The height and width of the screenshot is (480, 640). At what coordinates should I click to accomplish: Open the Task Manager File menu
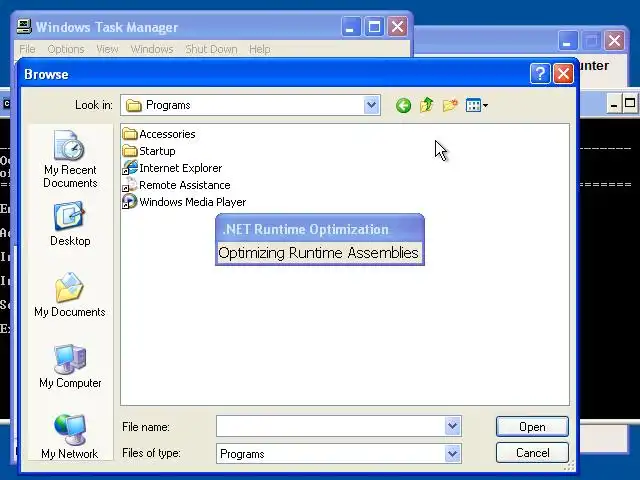click(x=27, y=49)
